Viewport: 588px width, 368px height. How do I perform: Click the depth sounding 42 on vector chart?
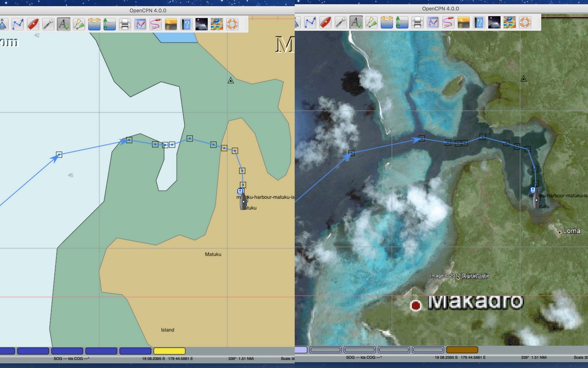pos(37,35)
